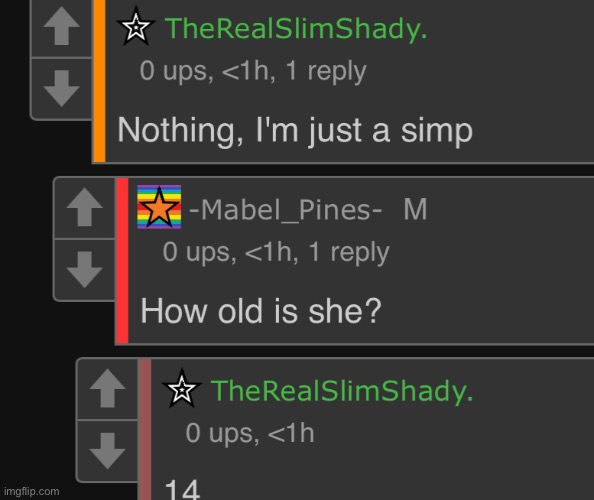
Task: Downvote the "How old is she?" comment
Action: [84, 270]
